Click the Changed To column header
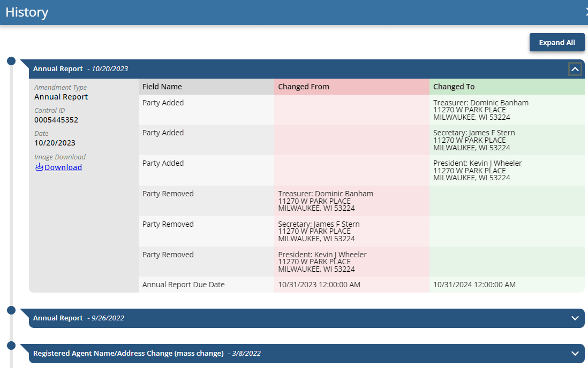This screenshot has width=588, height=368. point(454,87)
